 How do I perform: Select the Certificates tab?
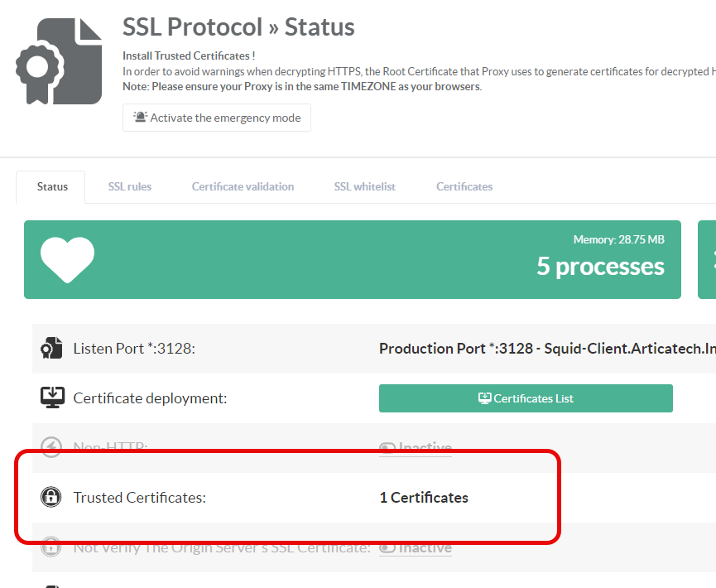pyautogui.click(x=464, y=186)
